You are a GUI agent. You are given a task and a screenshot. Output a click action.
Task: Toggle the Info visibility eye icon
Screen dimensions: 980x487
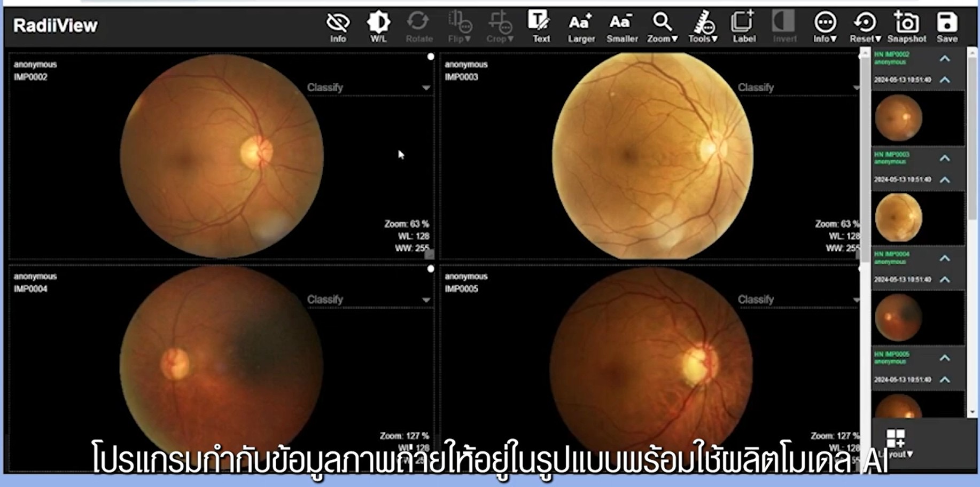(338, 27)
